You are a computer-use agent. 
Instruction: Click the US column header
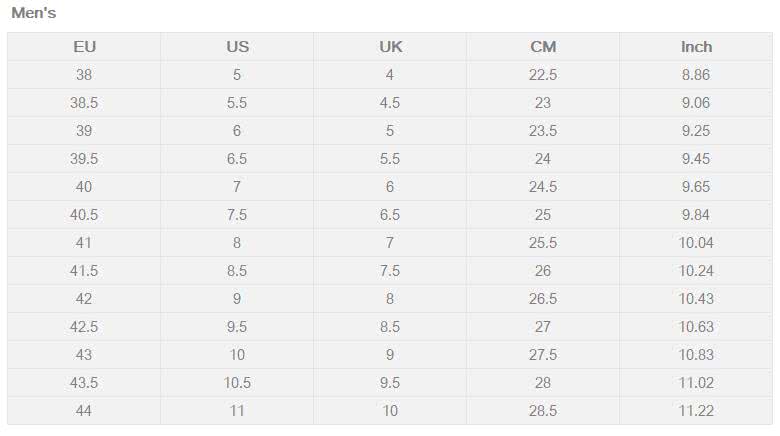tap(237, 47)
